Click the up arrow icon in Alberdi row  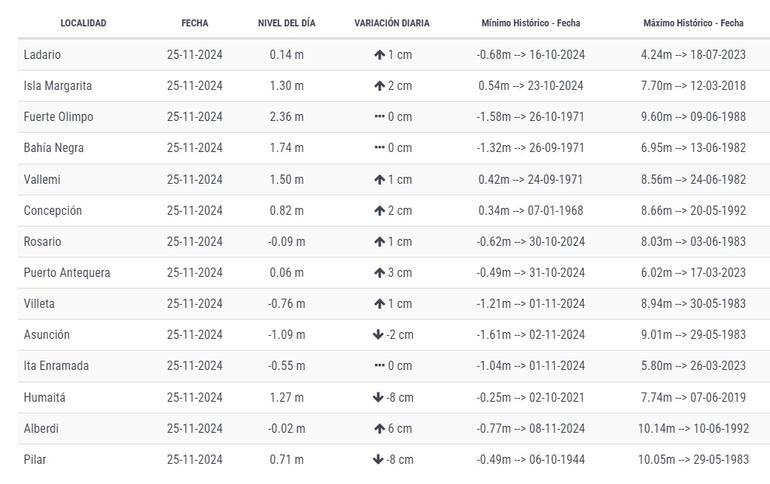(x=379, y=428)
